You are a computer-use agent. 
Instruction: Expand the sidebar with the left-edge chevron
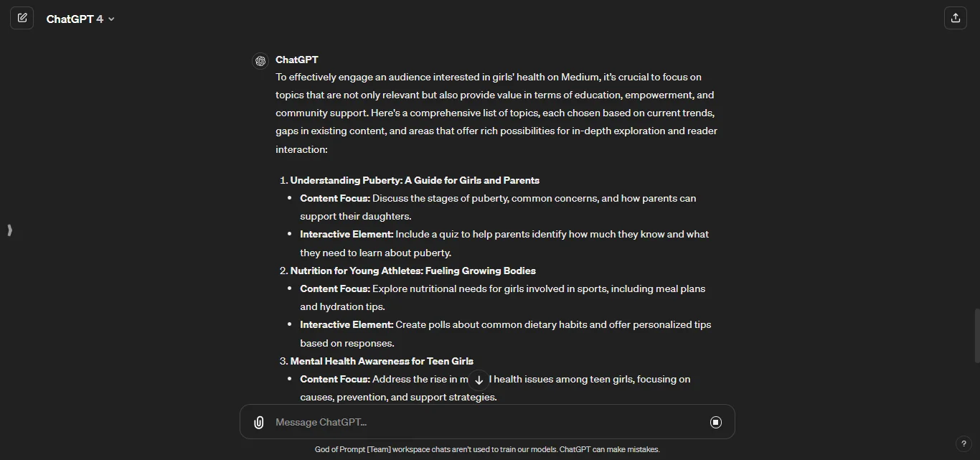(9, 230)
